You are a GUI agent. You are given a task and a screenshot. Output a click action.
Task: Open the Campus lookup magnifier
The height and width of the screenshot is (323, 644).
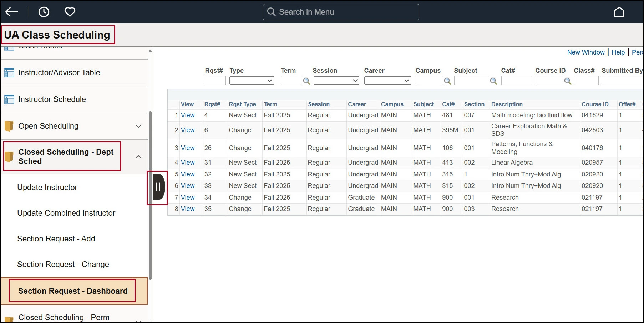[x=447, y=81]
